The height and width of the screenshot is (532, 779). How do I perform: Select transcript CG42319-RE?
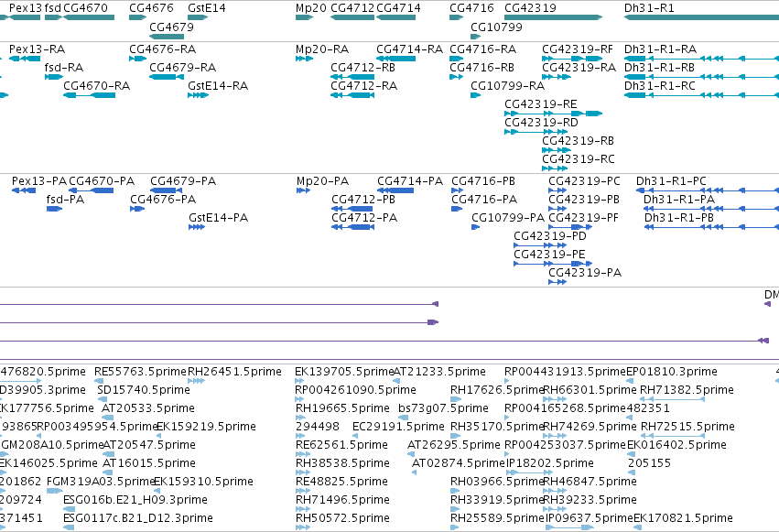pos(541,104)
